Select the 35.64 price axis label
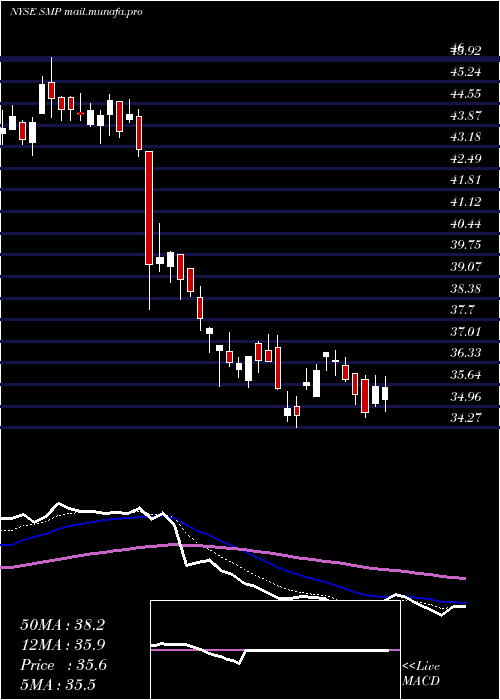500x700 pixels. 466,374
